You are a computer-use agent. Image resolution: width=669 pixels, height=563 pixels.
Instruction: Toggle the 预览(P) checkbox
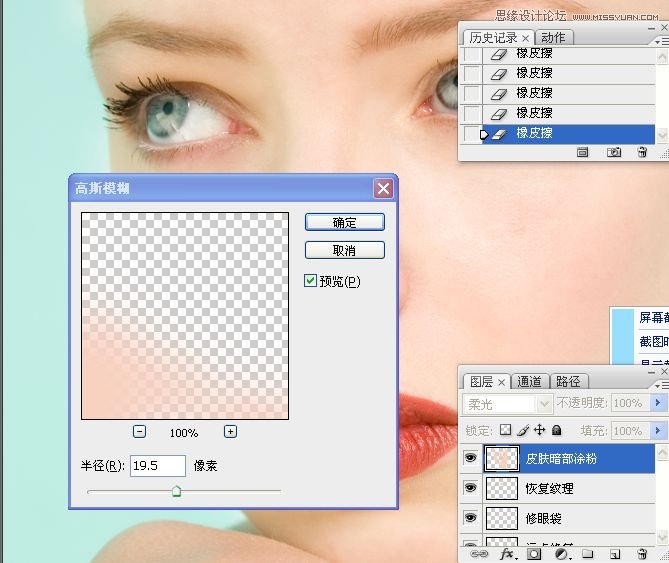point(310,281)
